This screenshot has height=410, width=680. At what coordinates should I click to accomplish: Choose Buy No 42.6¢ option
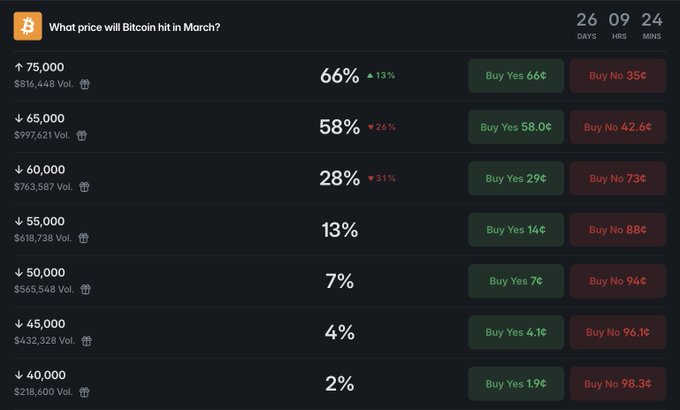[618, 127]
